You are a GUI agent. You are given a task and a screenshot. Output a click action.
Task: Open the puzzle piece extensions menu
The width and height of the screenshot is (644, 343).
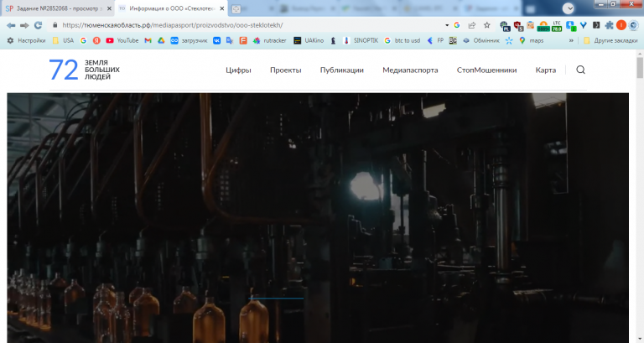[x=610, y=25]
